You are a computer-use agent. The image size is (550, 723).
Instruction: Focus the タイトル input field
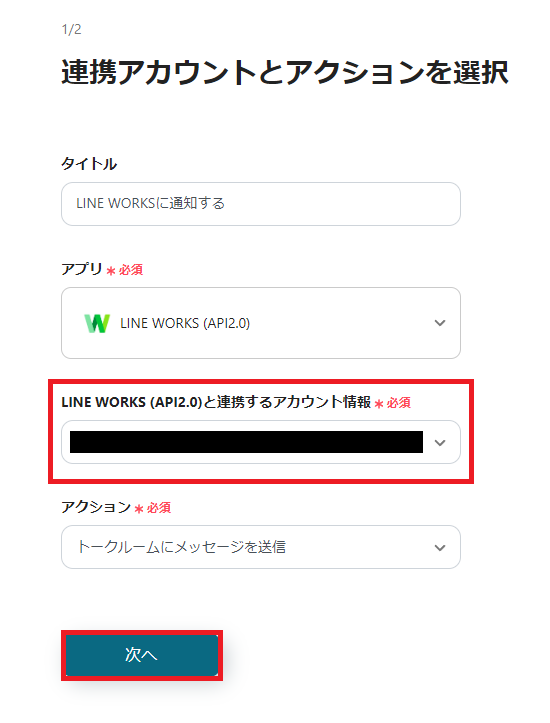click(x=261, y=204)
